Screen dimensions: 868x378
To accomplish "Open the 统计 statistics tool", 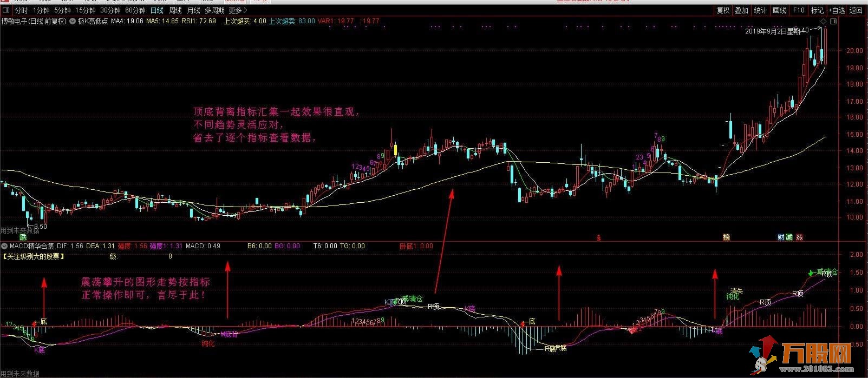I will [x=760, y=10].
